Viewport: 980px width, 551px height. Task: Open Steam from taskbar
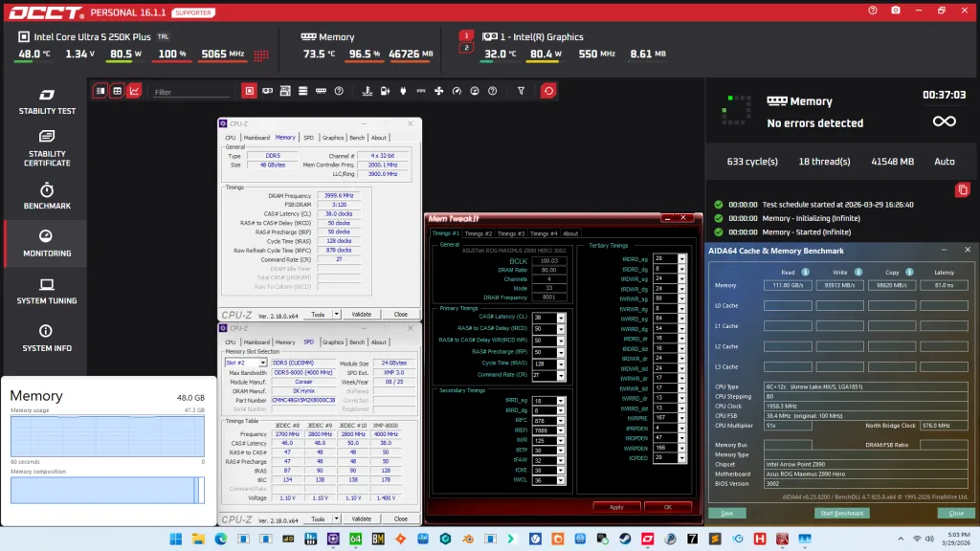click(x=624, y=539)
